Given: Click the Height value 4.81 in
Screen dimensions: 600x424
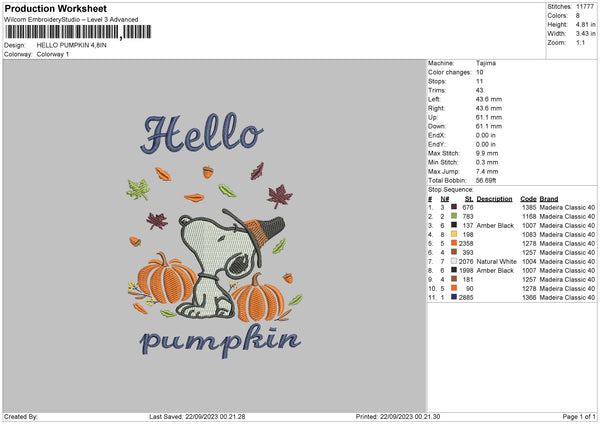Looking at the screenshot, I should click(585, 24).
